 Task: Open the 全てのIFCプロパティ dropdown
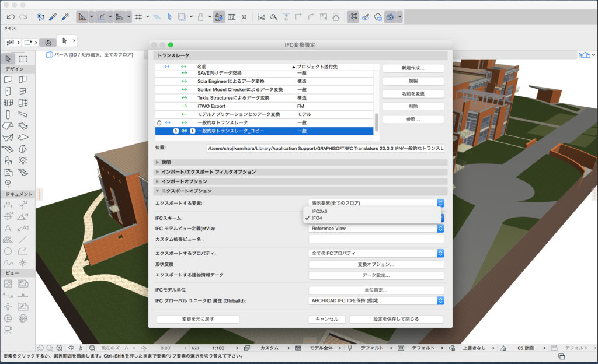(x=376, y=253)
